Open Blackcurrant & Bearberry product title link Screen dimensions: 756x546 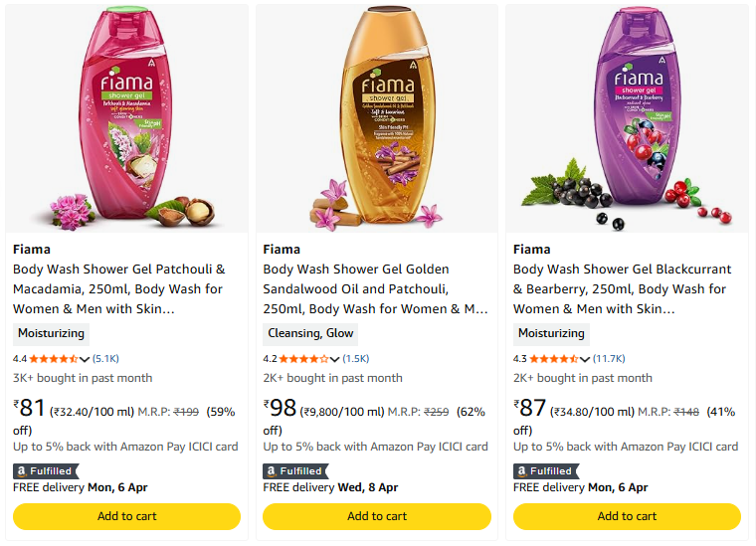622,288
